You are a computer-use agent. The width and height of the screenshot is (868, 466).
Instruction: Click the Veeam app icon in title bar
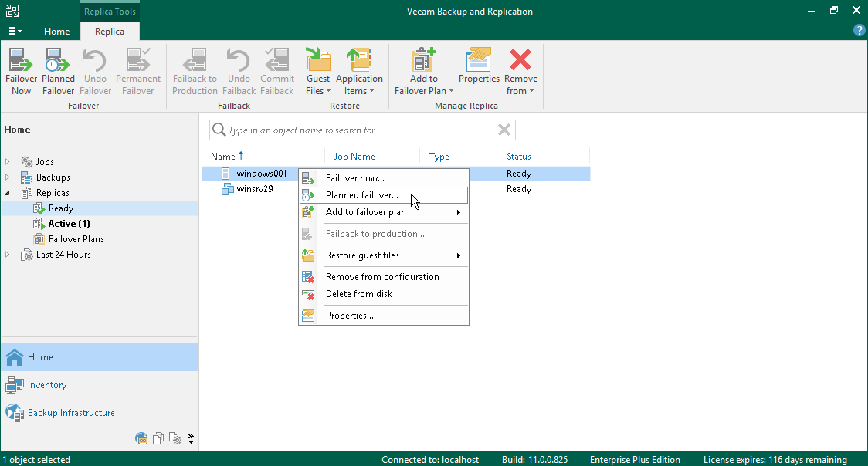point(12,11)
